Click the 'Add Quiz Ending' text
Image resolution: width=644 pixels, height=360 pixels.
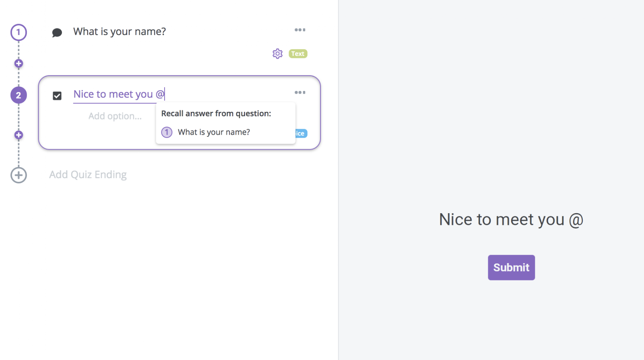tap(88, 175)
